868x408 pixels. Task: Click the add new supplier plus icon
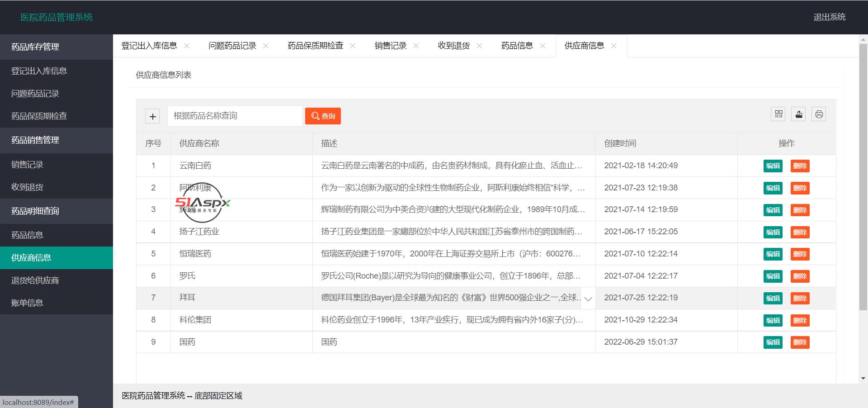click(152, 116)
